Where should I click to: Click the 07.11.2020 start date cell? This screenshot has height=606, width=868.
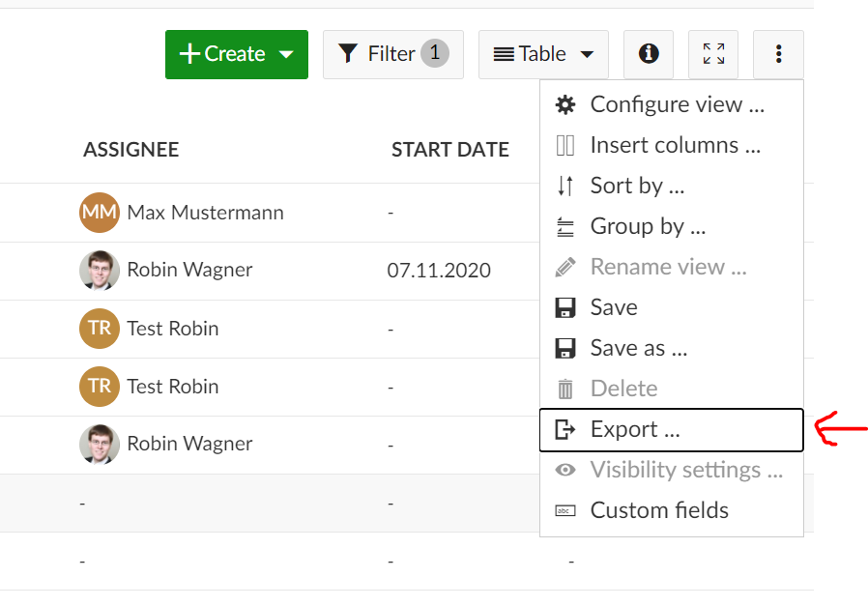tap(439, 271)
